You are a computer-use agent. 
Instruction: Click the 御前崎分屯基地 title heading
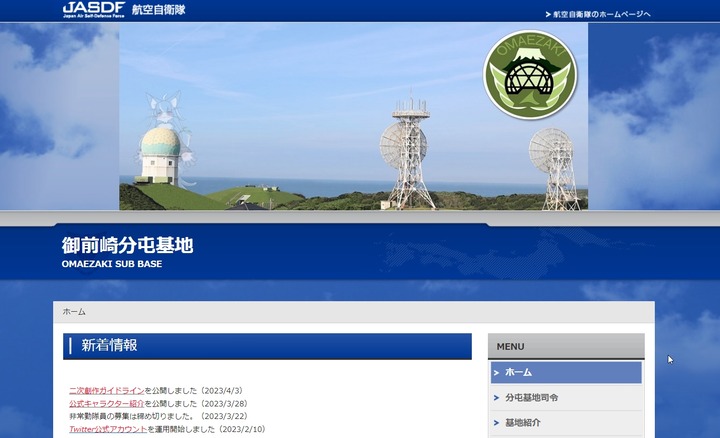tap(127, 245)
